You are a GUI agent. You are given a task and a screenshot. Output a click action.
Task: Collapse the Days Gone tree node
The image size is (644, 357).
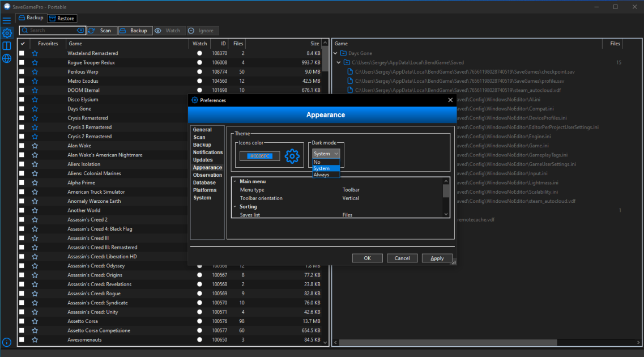pos(335,53)
